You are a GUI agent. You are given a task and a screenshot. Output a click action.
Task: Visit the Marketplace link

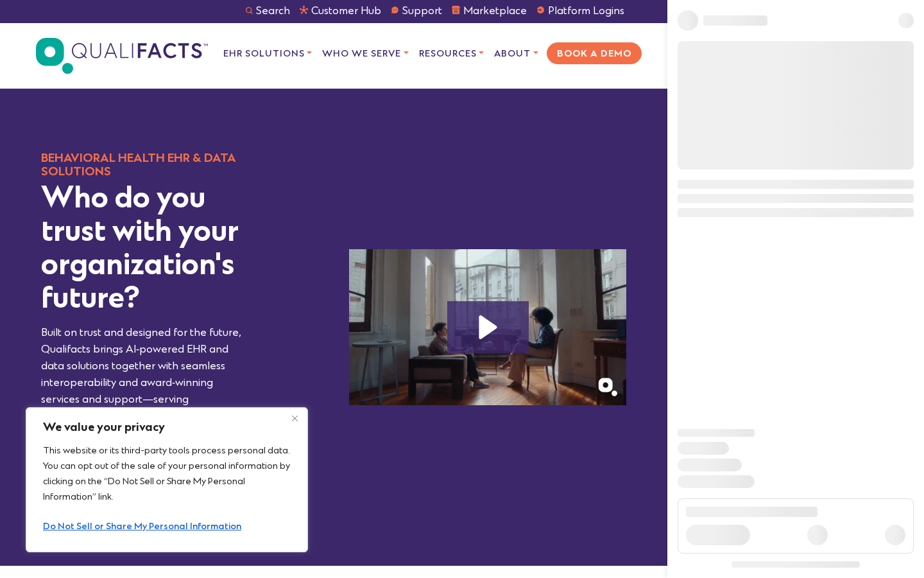coord(495,10)
